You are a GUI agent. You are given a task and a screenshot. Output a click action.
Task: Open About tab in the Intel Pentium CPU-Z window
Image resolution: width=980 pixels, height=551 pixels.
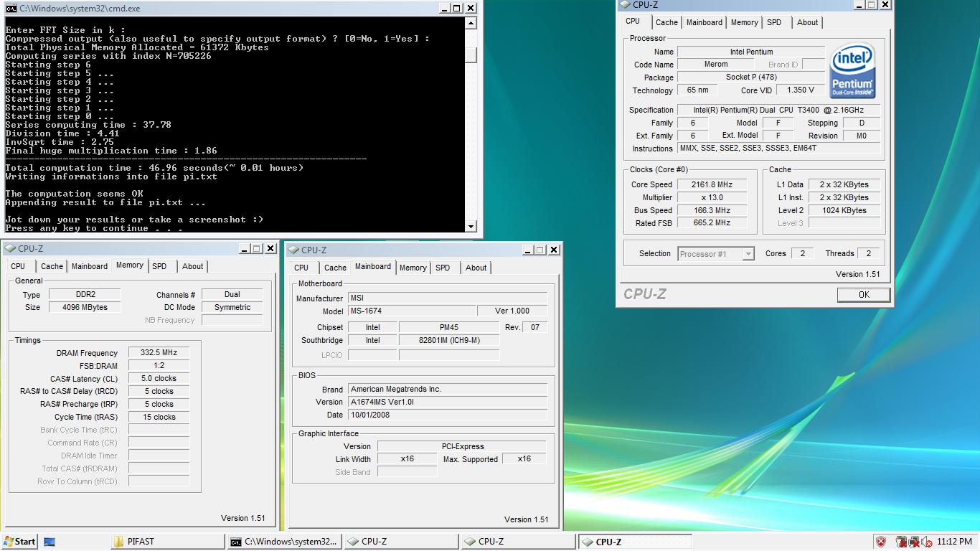pyautogui.click(x=807, y=22)
